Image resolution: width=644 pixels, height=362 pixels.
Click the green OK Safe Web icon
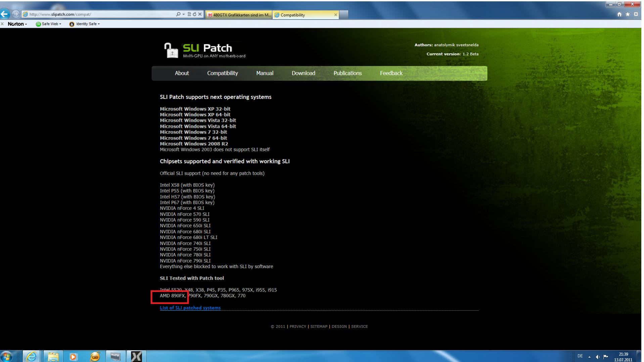pos(38,24)
